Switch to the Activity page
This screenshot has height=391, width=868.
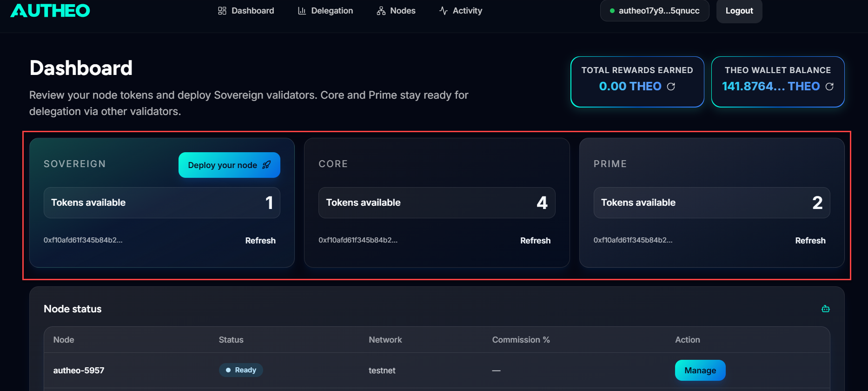(x=461, y=11)
